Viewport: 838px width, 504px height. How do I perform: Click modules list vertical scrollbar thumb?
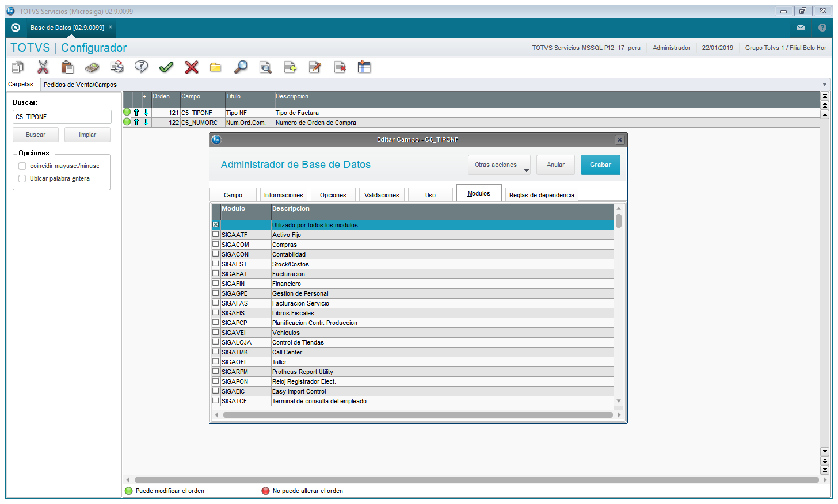point(619,221)
